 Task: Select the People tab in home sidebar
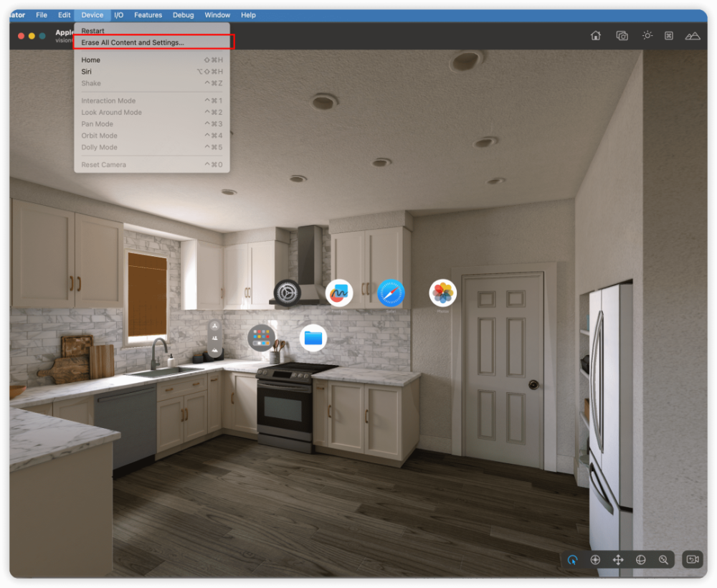tap(214, 338)
